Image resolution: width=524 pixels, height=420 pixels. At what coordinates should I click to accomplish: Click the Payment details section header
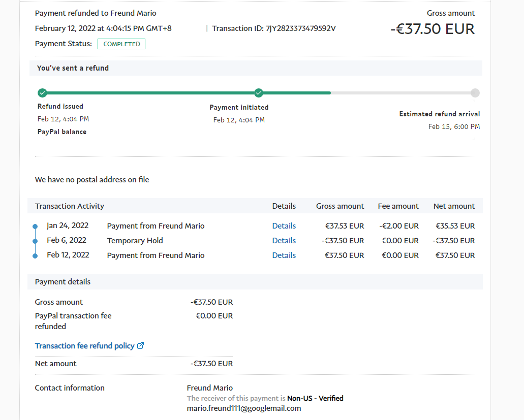pyautogui.click(x=63, y=282)
